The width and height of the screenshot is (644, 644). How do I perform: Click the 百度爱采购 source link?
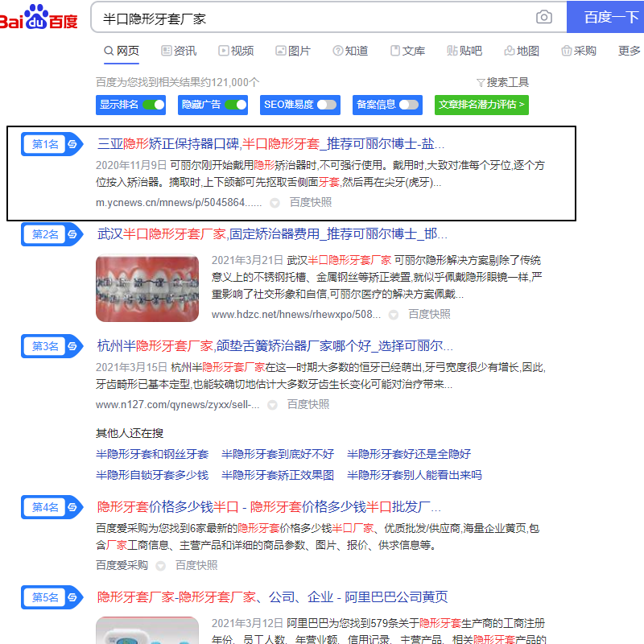tap(122, 566)
